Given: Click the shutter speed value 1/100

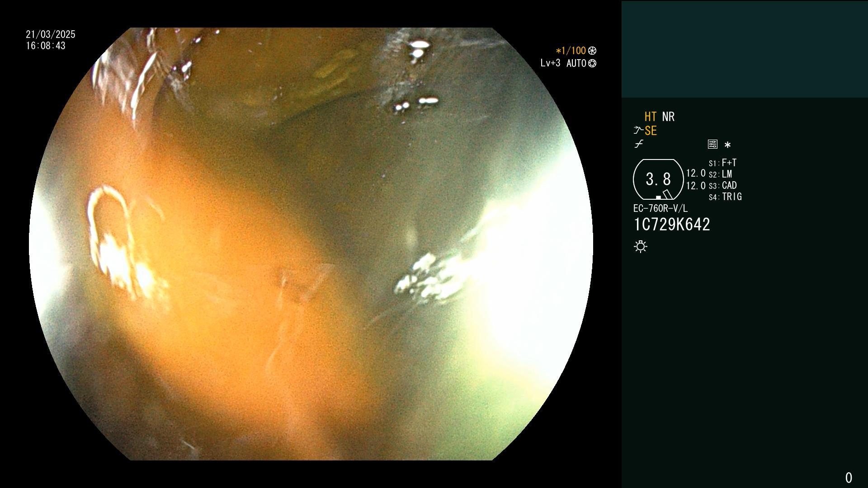Looking at the screenshot, I should 571,51.
